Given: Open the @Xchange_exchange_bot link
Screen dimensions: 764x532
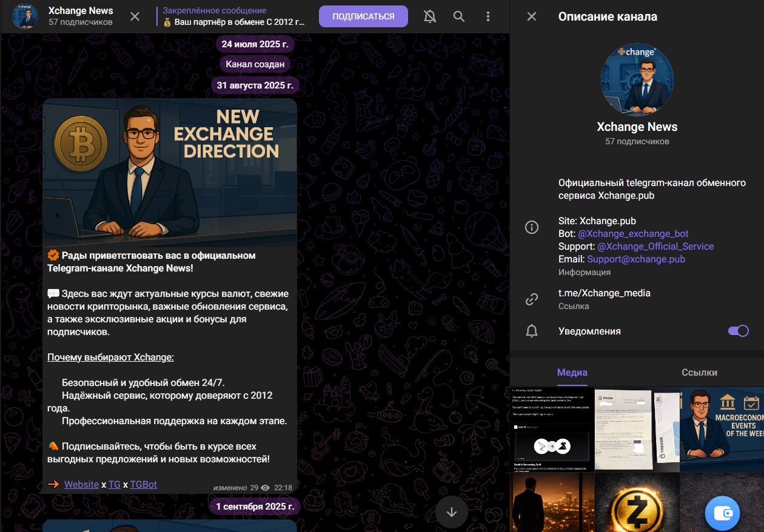Looking at the screenshot, I should pos(633,233).
